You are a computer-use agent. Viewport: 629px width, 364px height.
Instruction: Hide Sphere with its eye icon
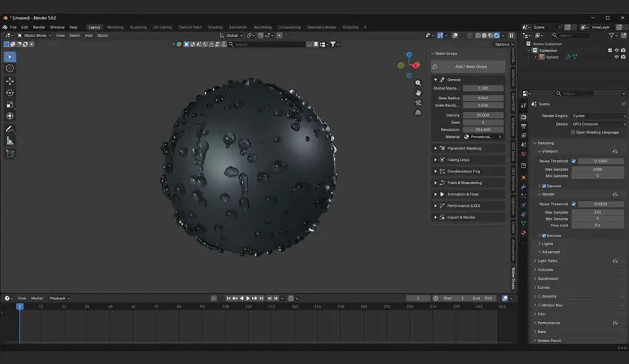616,57
